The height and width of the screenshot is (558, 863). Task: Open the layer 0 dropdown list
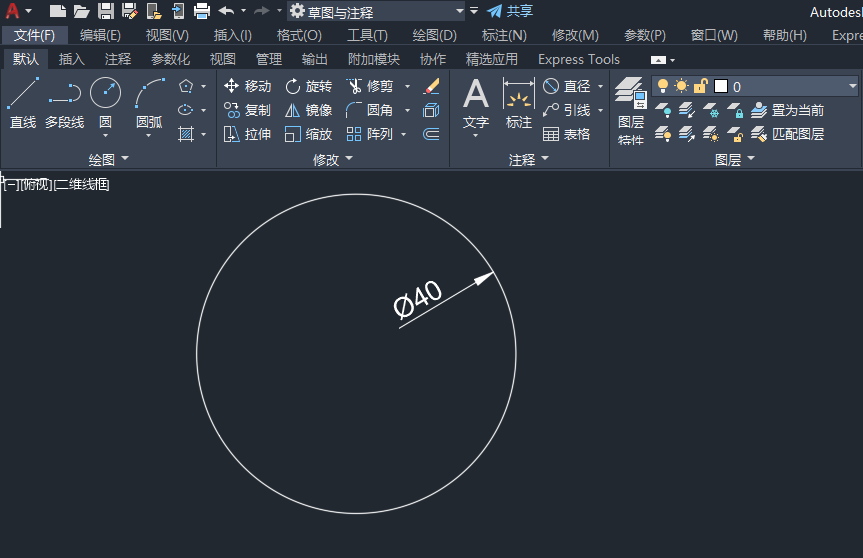click(853, 86)
